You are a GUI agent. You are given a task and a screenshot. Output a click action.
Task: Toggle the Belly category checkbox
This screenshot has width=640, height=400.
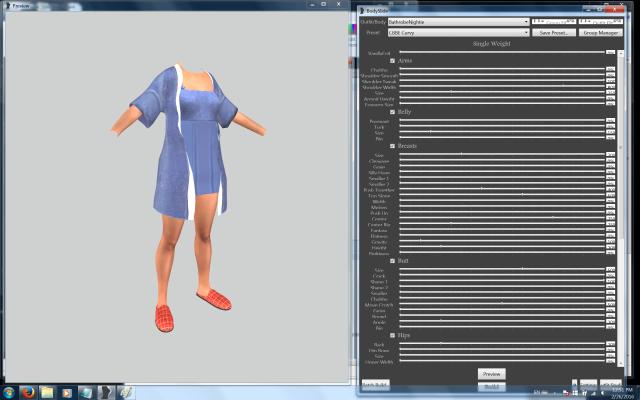pos(393,112)
